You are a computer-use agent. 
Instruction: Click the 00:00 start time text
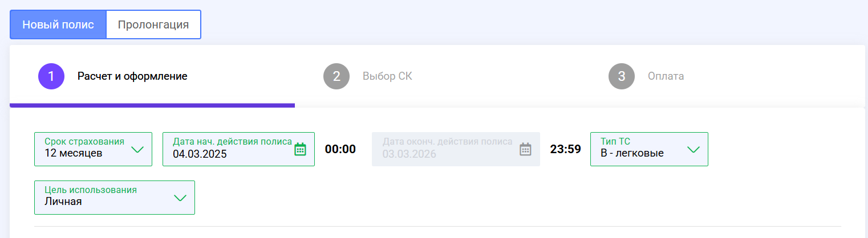tap(340, 149)
